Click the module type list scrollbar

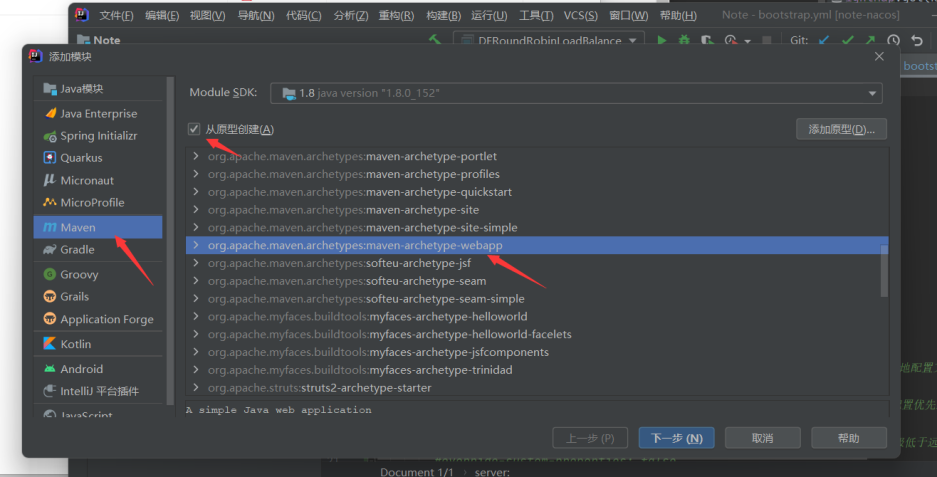click(x=170, y=239)
